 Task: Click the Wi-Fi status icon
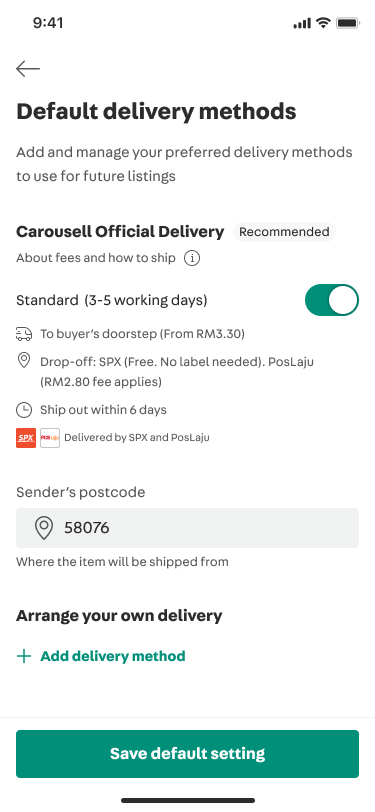pos(324,23)
